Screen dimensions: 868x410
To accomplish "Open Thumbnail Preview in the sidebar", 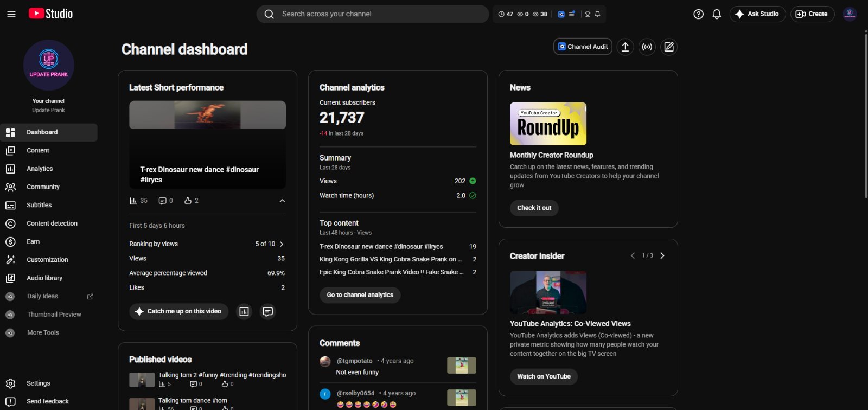I will point(49,315).
